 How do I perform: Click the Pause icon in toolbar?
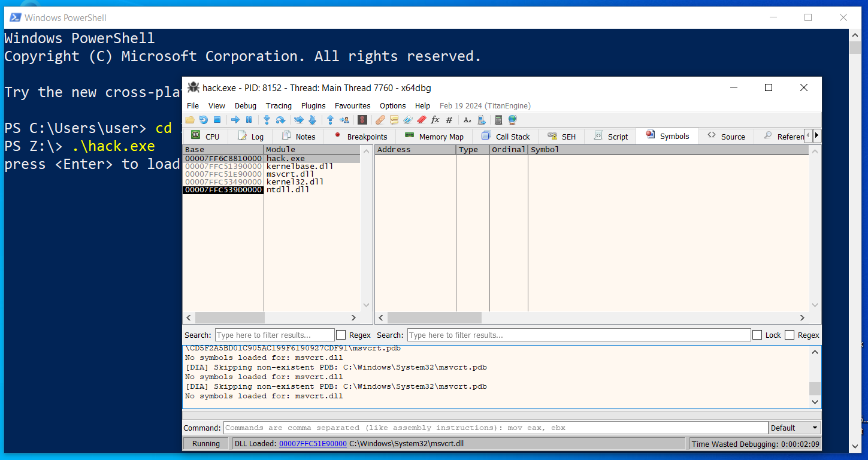(x=249, y=120)
